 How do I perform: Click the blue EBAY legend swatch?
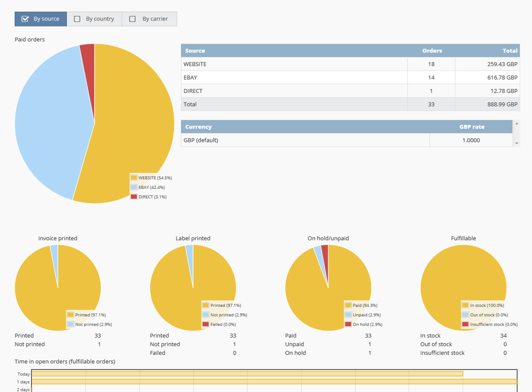(x=134, y=187)
